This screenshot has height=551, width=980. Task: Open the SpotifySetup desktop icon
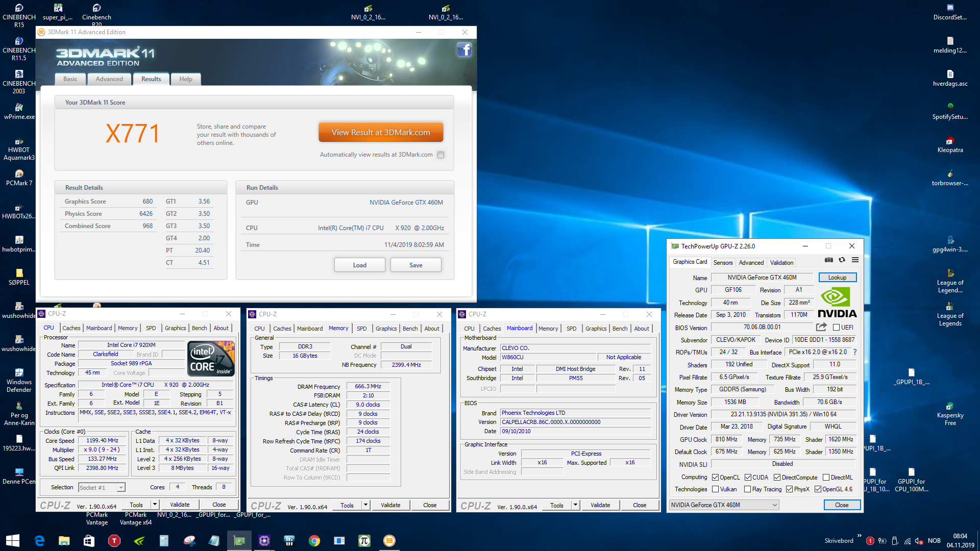pos(950,111)
